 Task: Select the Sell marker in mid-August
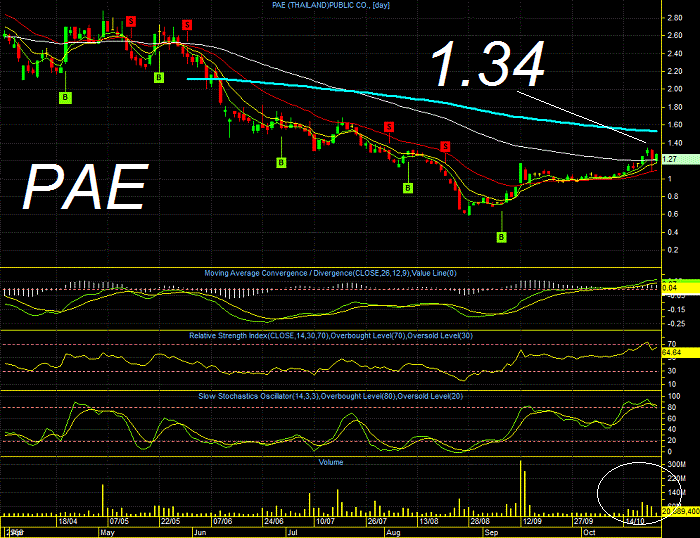[x=445, y=146]
